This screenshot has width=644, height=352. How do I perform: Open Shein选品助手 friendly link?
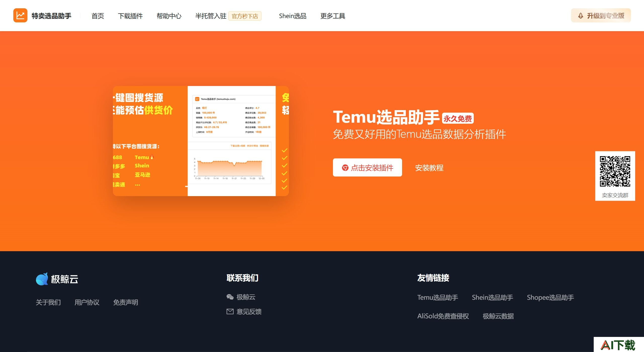(492, 297)
